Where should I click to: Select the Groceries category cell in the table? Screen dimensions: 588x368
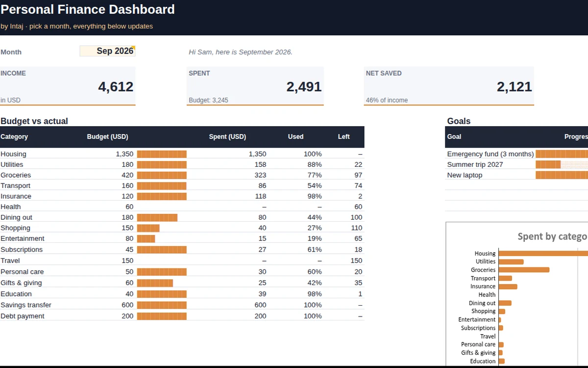coord(16,175)
